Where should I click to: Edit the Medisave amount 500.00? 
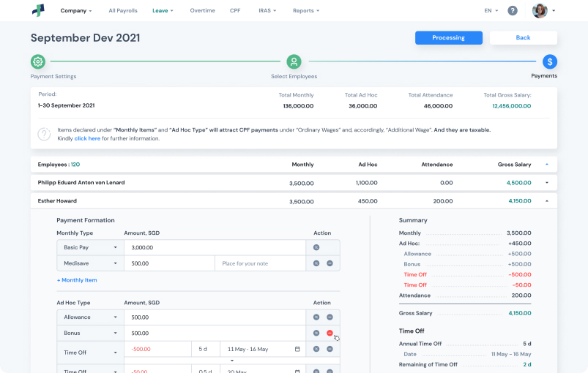[x=169, y=263]
